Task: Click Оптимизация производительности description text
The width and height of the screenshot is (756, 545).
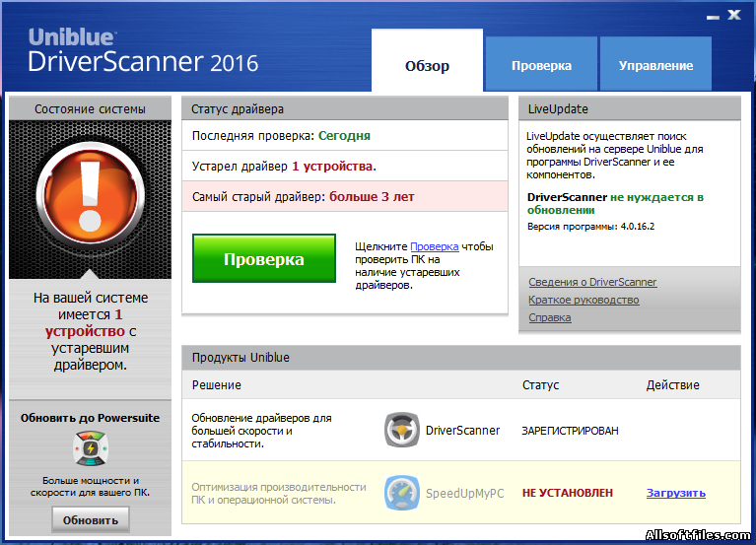Action: pos(279,493)
